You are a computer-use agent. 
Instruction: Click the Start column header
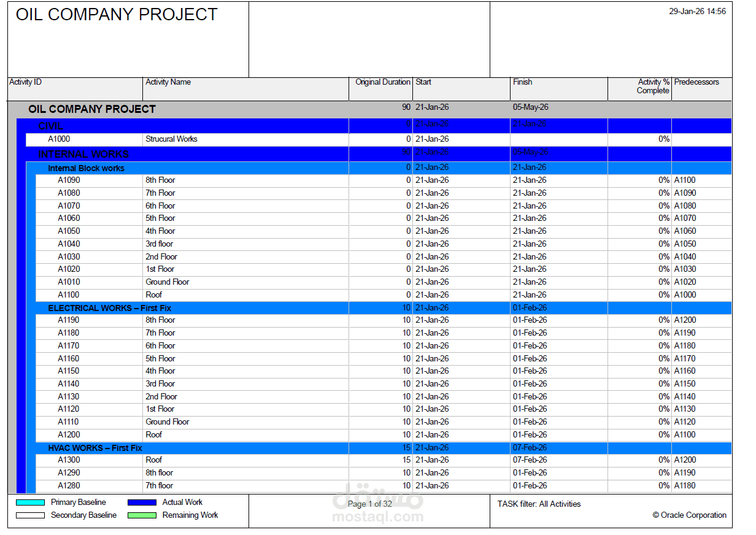[x=461, y=89]
